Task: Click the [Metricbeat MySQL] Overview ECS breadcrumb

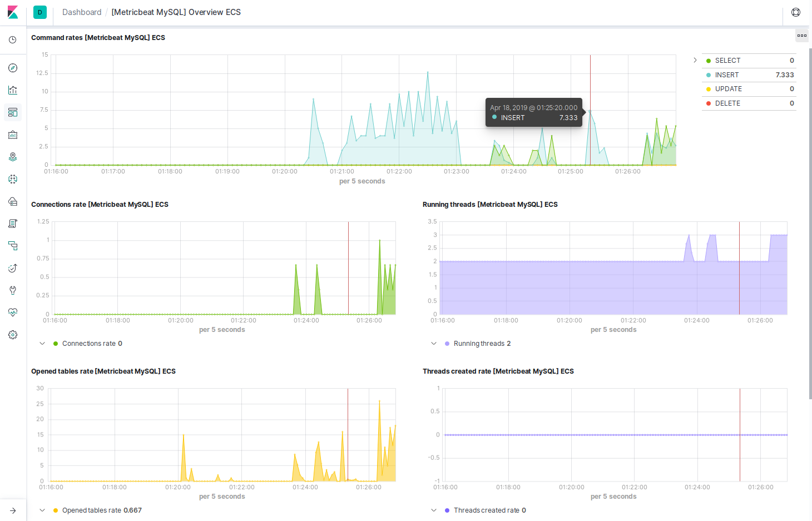Action: click(x=176, y=12)
